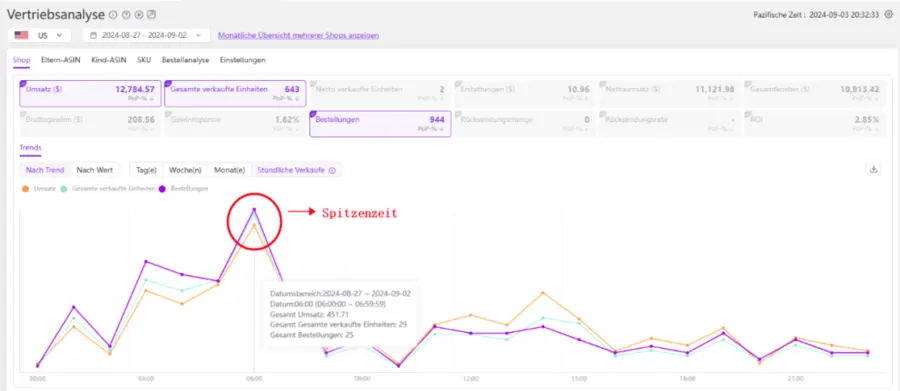Open the date range dropdown arrow
The width and height of the screenshot is (900, 391).
(x=199, y=35)
